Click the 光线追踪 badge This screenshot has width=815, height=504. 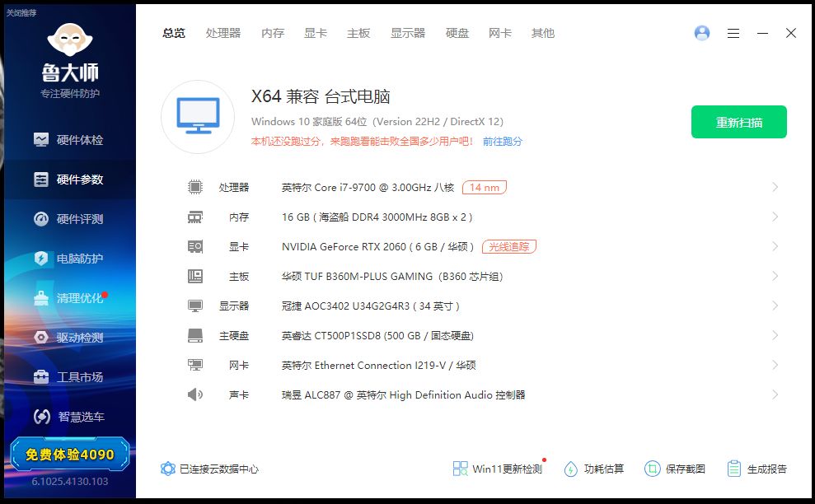point(508,246)
